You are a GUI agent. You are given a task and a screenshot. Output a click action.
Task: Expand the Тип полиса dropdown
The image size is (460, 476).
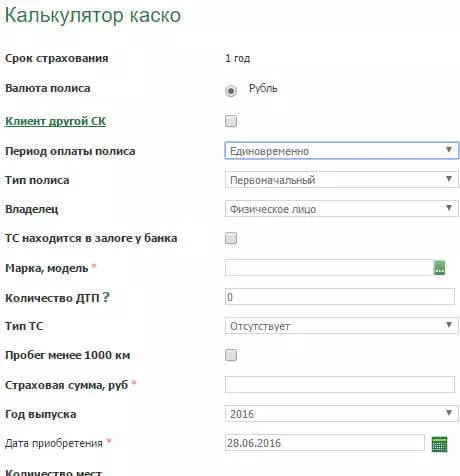coord(342,180)
